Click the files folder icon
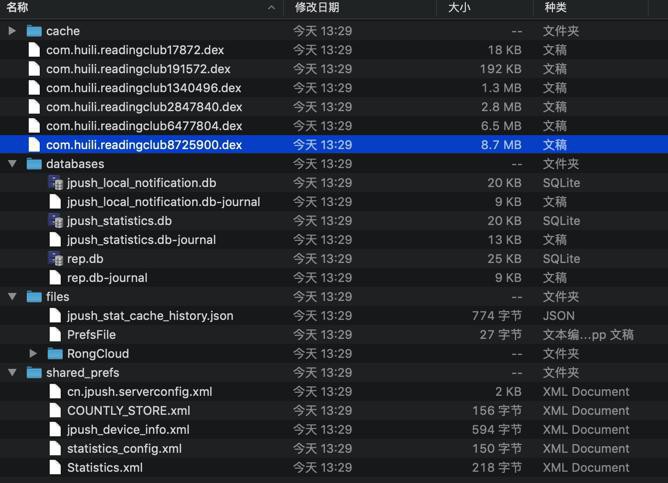Viewport: 668px width, 483px height. tap(34, 297)
